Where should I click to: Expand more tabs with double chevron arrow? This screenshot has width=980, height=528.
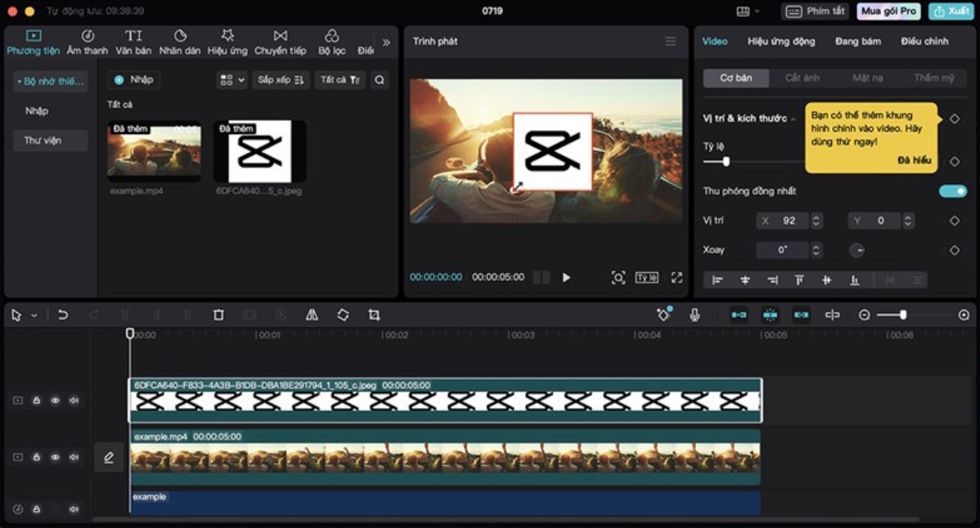[x=386, y=43]
